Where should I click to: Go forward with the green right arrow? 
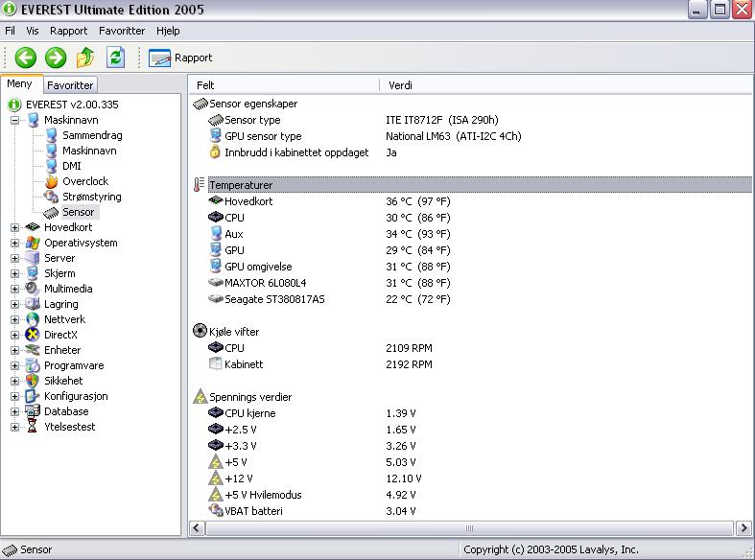tap(56, 58)
